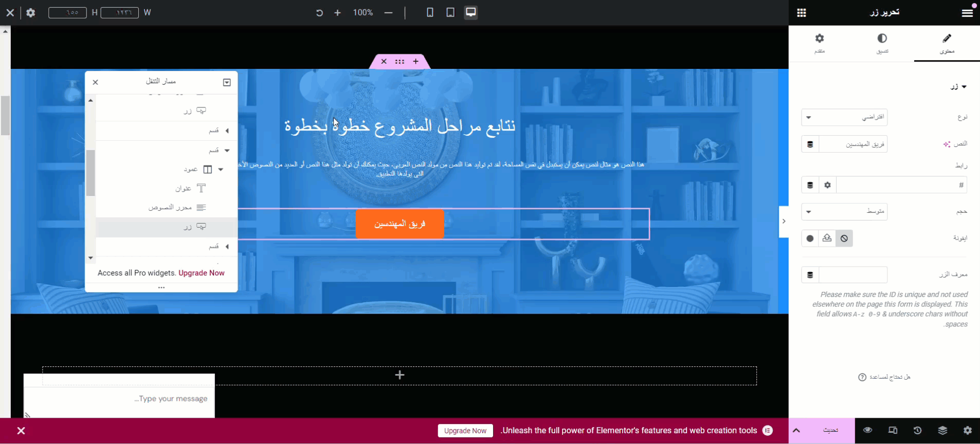Switch to tablet device preview
This screenshot has width=980, height=444.
[x=450, y=12]
